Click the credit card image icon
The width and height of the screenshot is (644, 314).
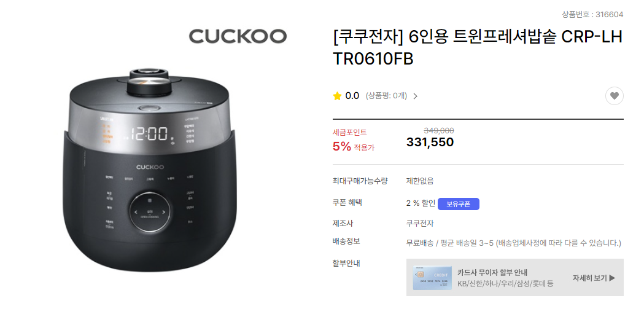[432, 277]
